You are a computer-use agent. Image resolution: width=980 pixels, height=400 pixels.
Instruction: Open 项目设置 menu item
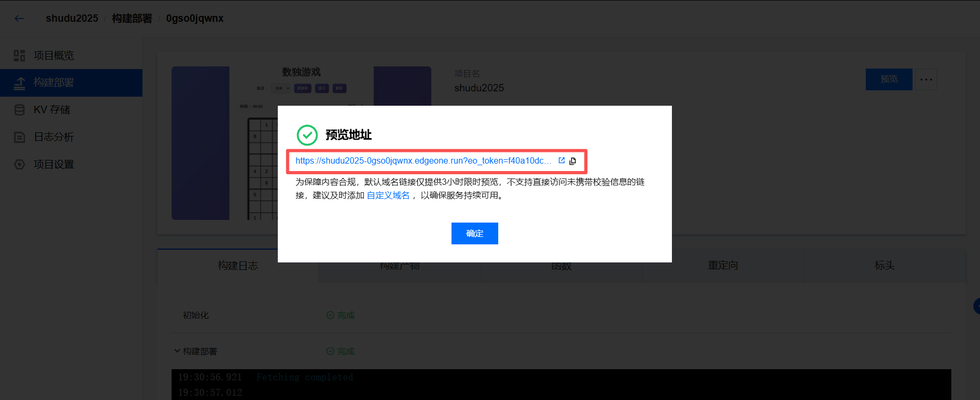(71, 165)
